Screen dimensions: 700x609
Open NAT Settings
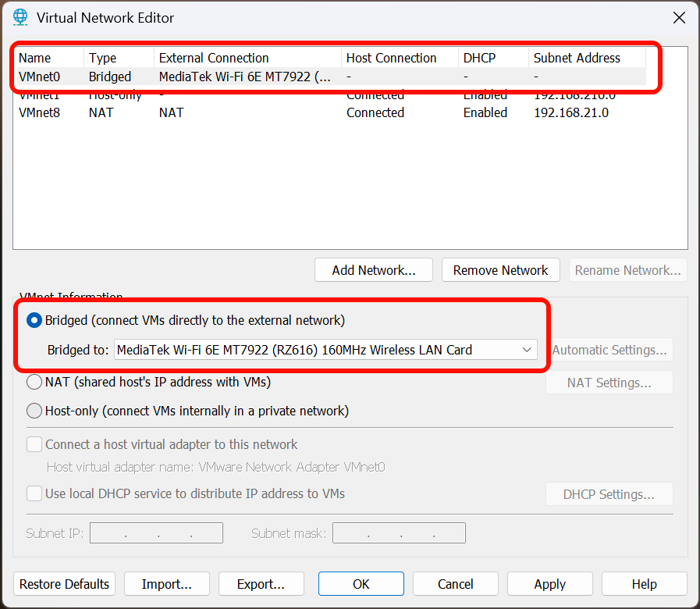tap(609, 383)
